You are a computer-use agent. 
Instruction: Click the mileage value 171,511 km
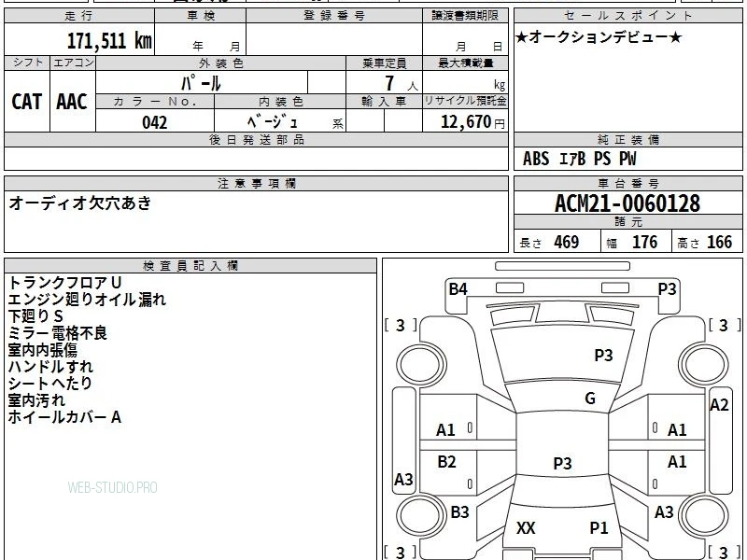109,40
